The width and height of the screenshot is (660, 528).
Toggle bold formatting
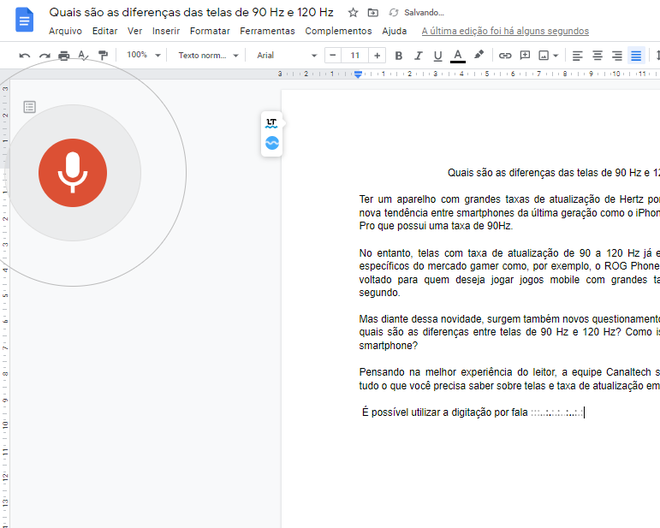pyautogui.click(x=399, y=56)
